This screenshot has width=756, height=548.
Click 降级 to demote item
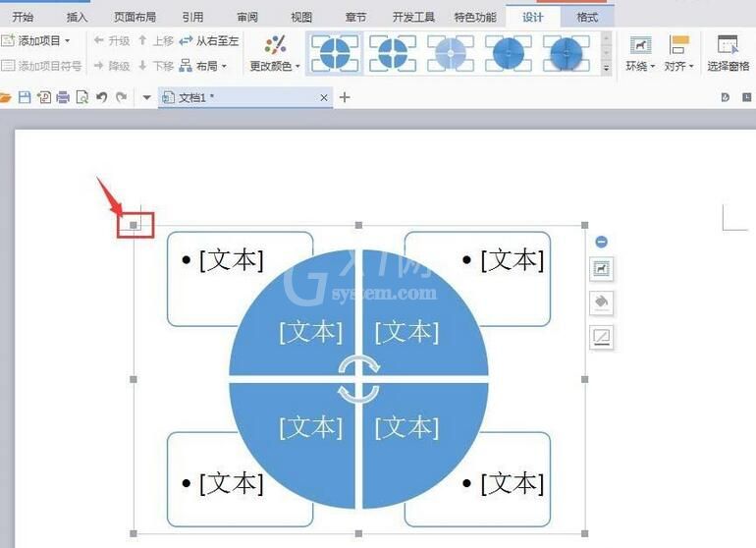[x=112, y=65]
